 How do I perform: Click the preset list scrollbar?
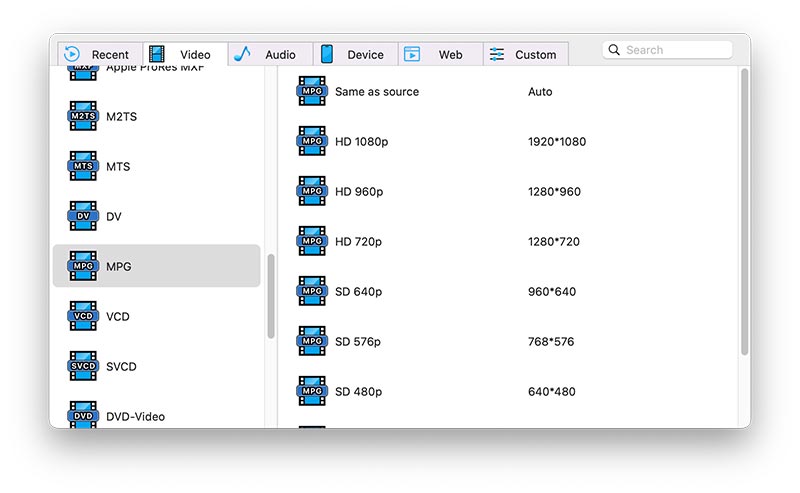(x=745, y=212)
